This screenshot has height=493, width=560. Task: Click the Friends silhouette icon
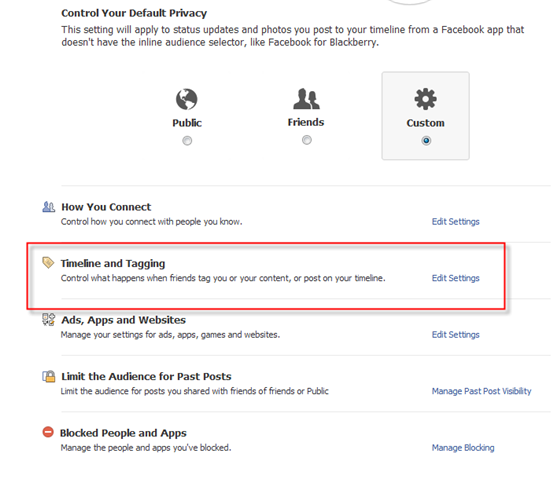click(x=306, y=98)
